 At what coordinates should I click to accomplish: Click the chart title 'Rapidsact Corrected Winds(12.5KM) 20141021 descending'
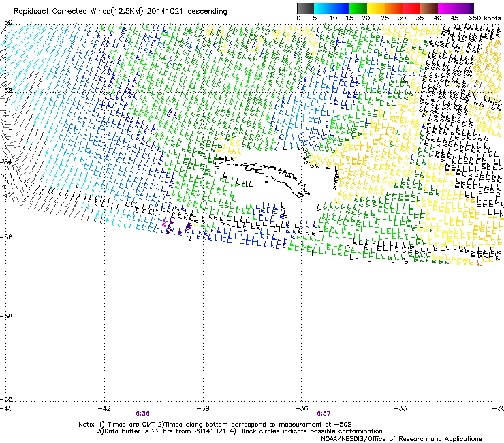(121, 12)
